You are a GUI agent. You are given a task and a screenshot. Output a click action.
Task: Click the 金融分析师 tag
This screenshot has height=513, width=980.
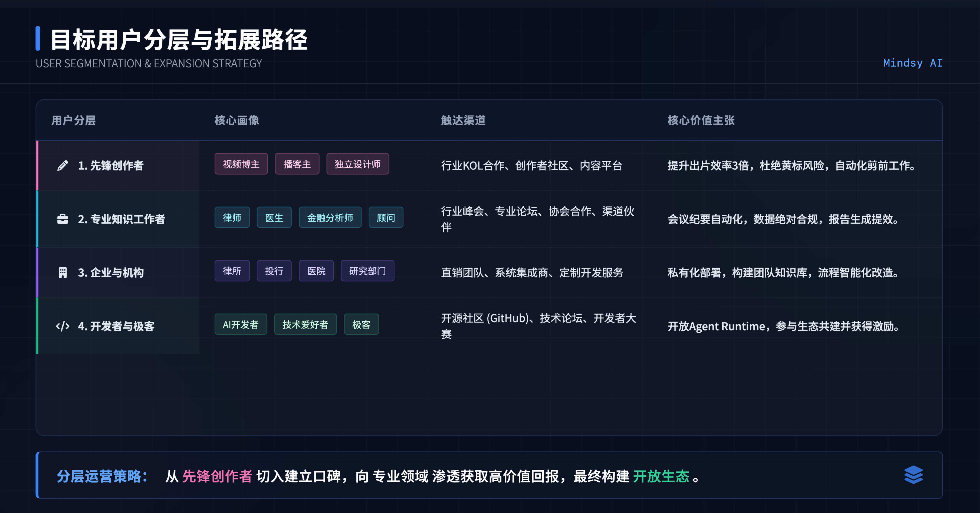(330, 217)
